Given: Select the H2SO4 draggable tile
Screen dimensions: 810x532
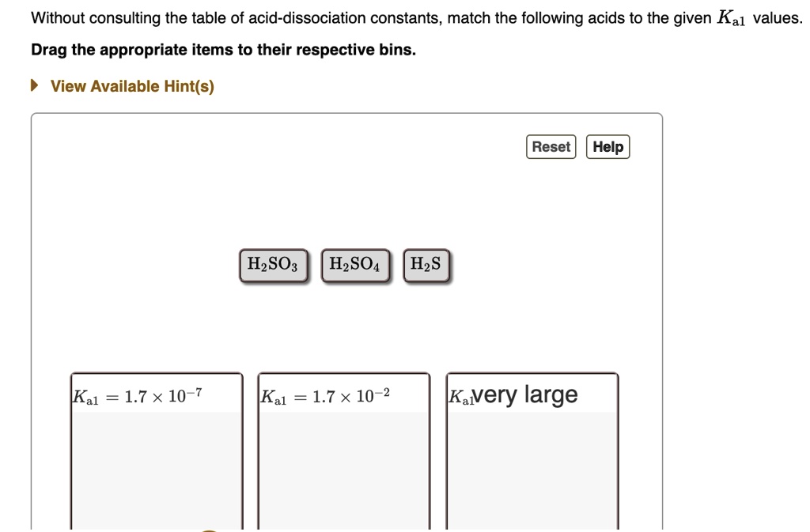Looking at the screenshot, I should point(355,265).
